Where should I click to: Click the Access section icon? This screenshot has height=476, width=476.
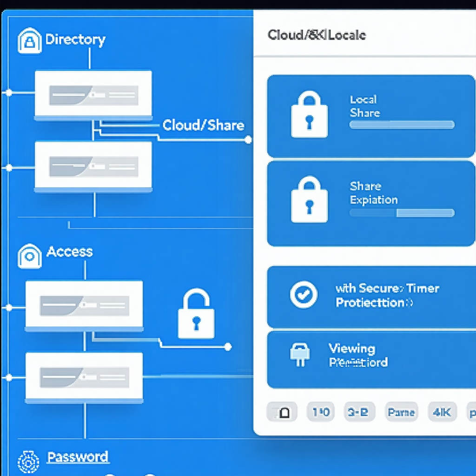pos(29,256)
